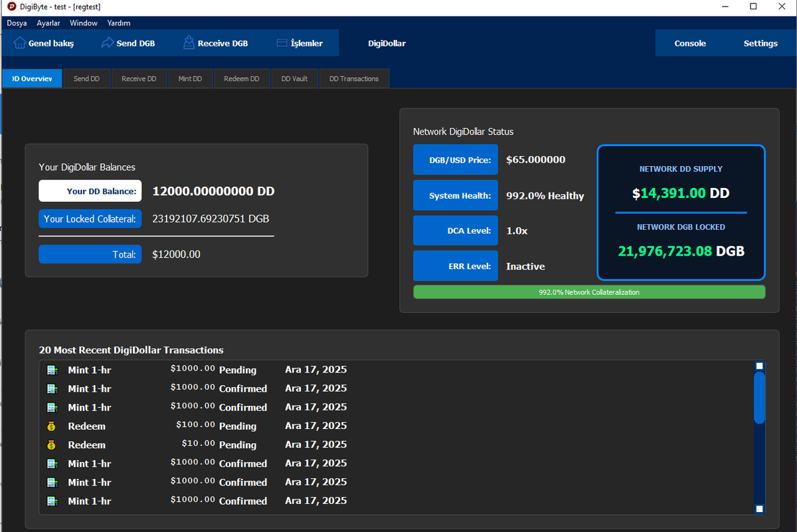Select the 23192107.69230751 DGB collateral value
The width and height of the screenshot is (797, 532).
pyautogui.click(x=211, y=219)
